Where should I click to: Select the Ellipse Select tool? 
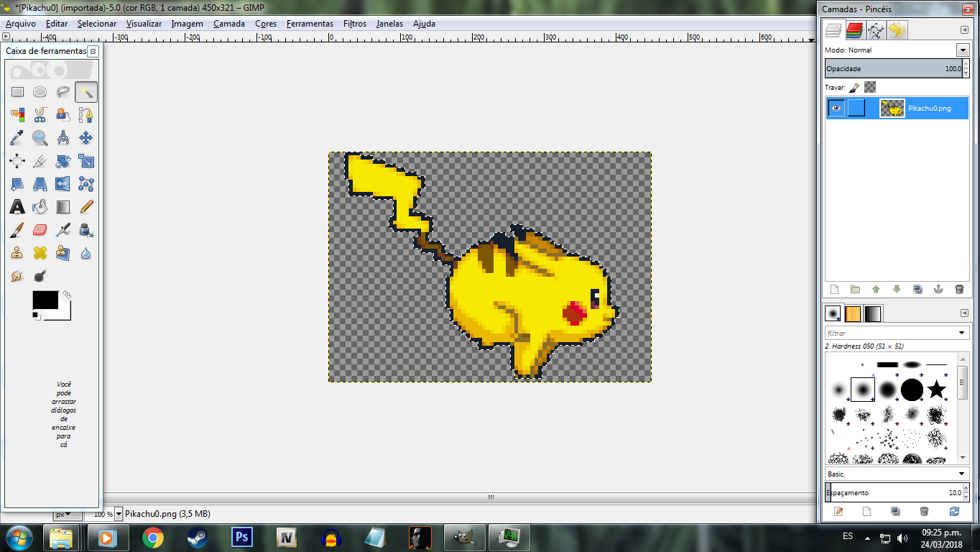[x=40, y=92]
